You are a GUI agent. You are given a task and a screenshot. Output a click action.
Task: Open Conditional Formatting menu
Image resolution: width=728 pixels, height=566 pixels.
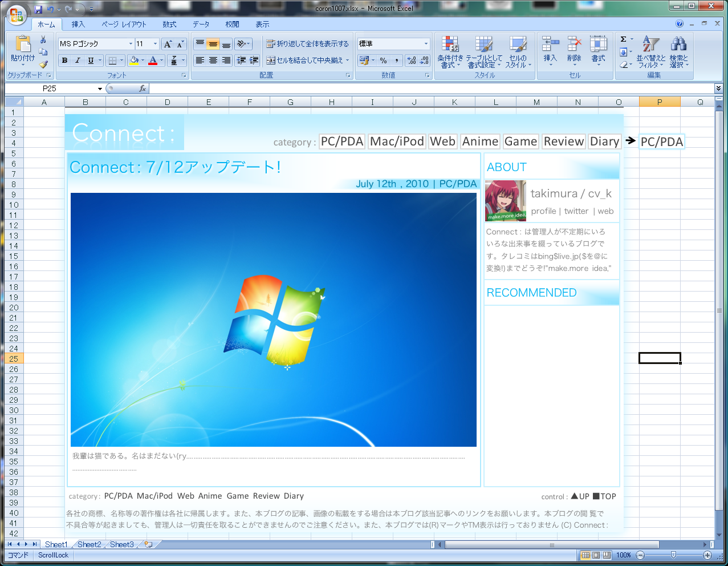click(x=450, y=52)
